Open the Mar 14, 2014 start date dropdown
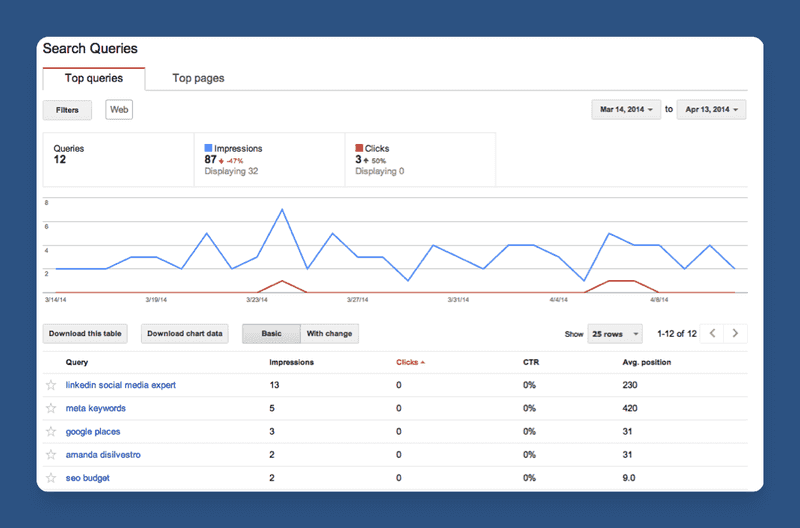The height and width of the screenshot is (528, 800). [x=627, y=110]
